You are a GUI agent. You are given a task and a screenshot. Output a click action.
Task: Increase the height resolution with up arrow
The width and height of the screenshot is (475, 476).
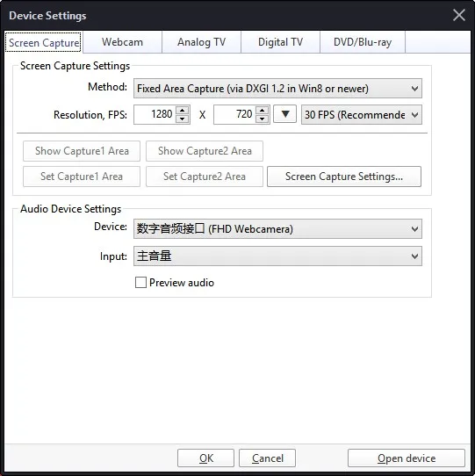pos(263,110)
